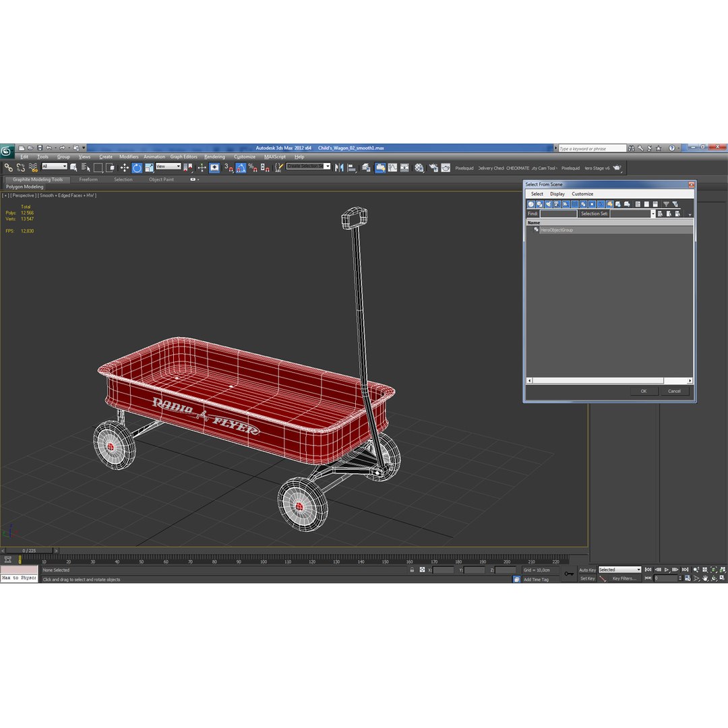Toggle the Selection Lock icon
The width and height of the screenshot is (728, 728).
[412, 570]
